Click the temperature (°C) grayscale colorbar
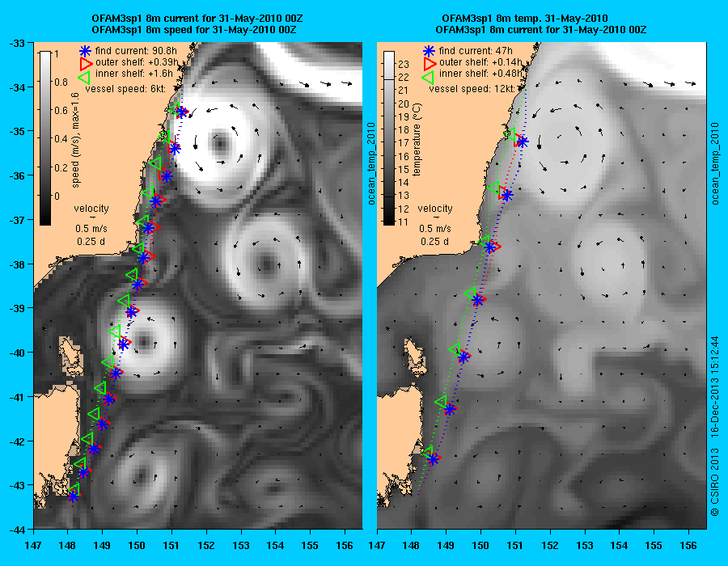This screenshot has height=566, width=728. (389, 138)
